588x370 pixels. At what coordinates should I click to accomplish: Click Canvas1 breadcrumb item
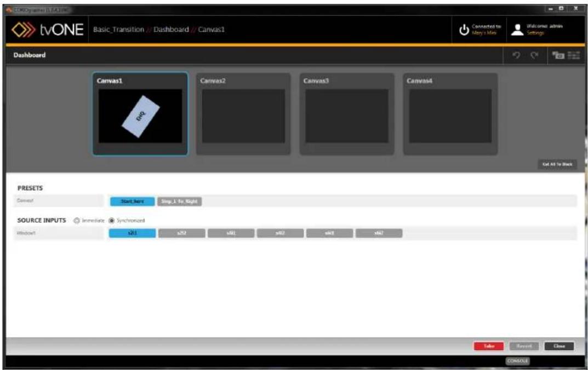coord(211,30)
